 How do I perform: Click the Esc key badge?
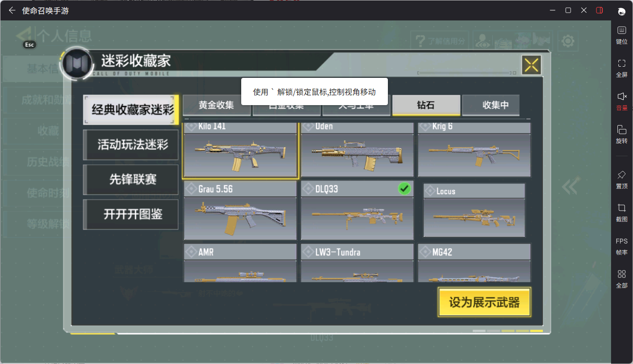pos(30,45)
